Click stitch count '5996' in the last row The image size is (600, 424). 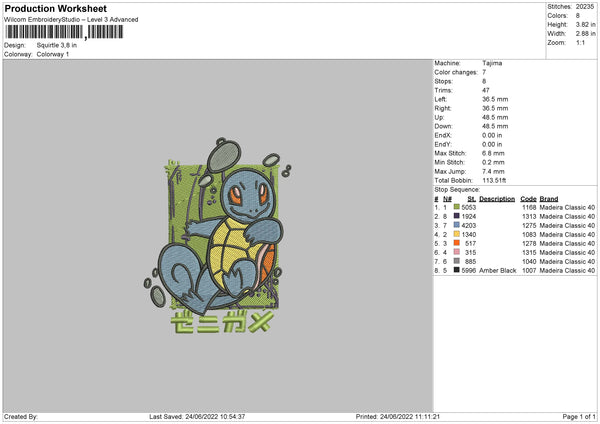pyautogui.click(x=469, y=270)
